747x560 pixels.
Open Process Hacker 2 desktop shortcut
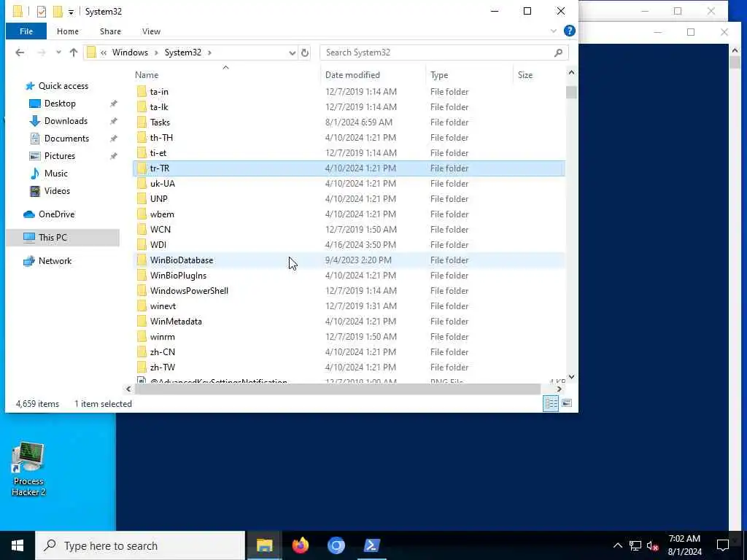tap(28, 470)
